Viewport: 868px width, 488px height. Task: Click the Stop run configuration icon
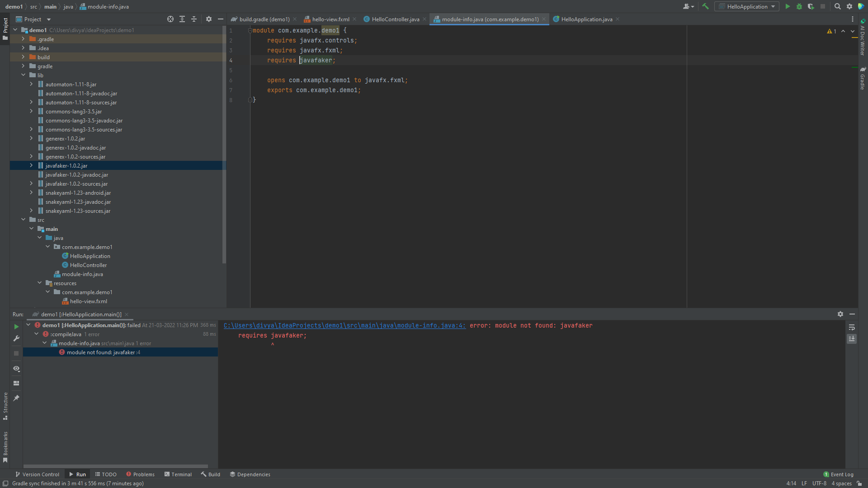tap(823, 7)
